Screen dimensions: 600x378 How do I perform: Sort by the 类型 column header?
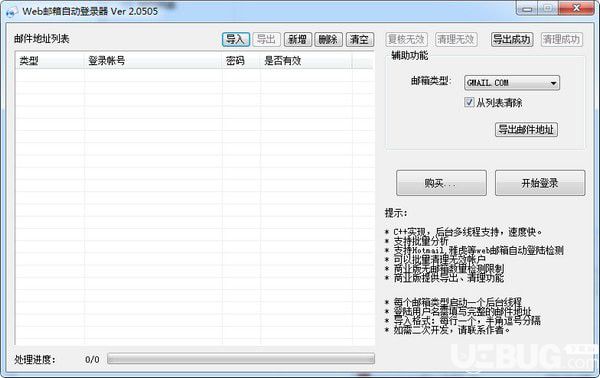coord(50,61)
